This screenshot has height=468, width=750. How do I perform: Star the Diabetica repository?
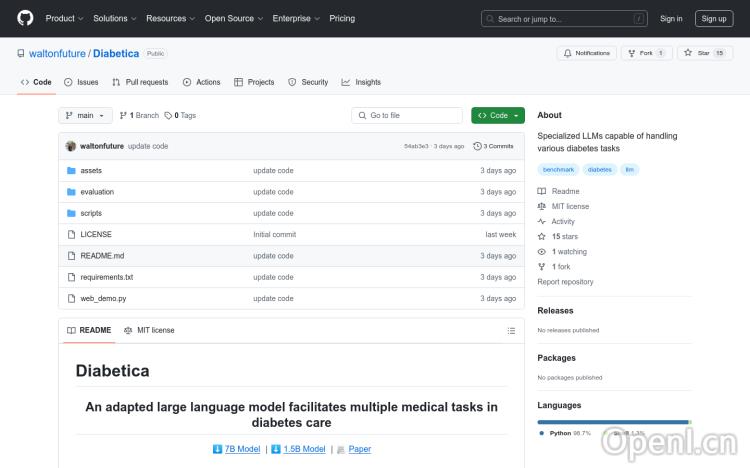coord(698,53)
